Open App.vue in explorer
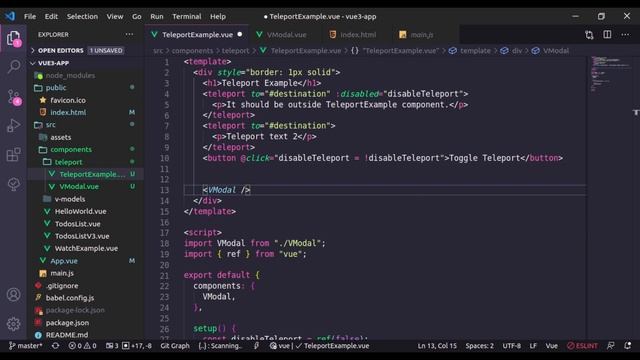 point(86,261)
